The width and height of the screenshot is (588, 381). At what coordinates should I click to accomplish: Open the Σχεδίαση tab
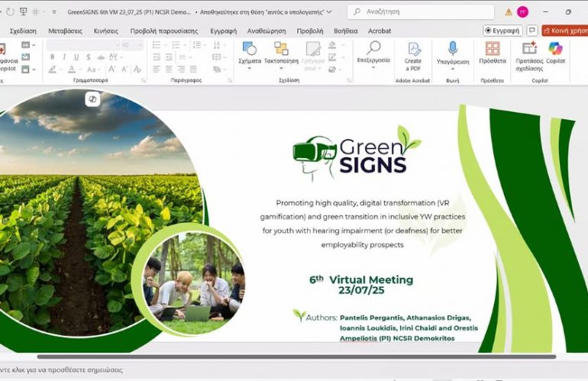23,31
